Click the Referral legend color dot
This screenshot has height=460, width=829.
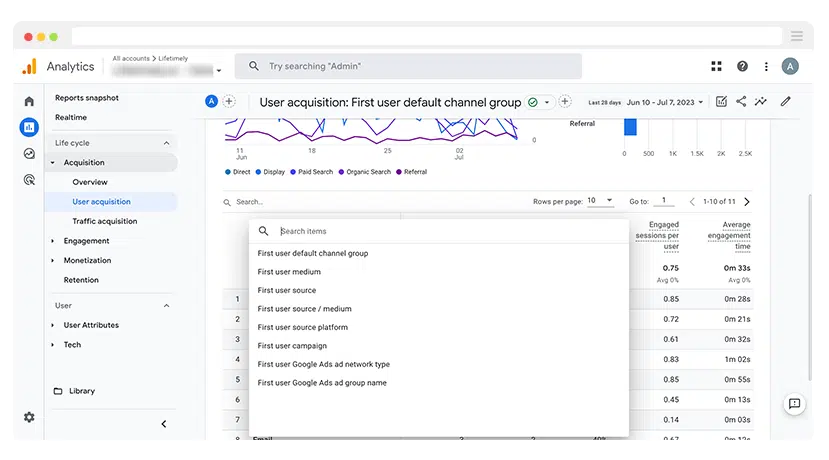pos(399,172)
